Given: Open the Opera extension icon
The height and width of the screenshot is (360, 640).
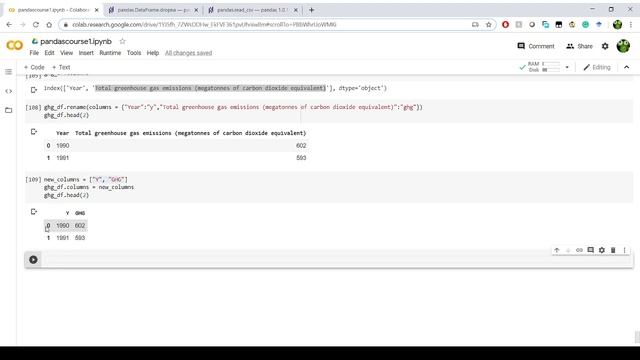Looking at the screenshot, I should (505, 24).
